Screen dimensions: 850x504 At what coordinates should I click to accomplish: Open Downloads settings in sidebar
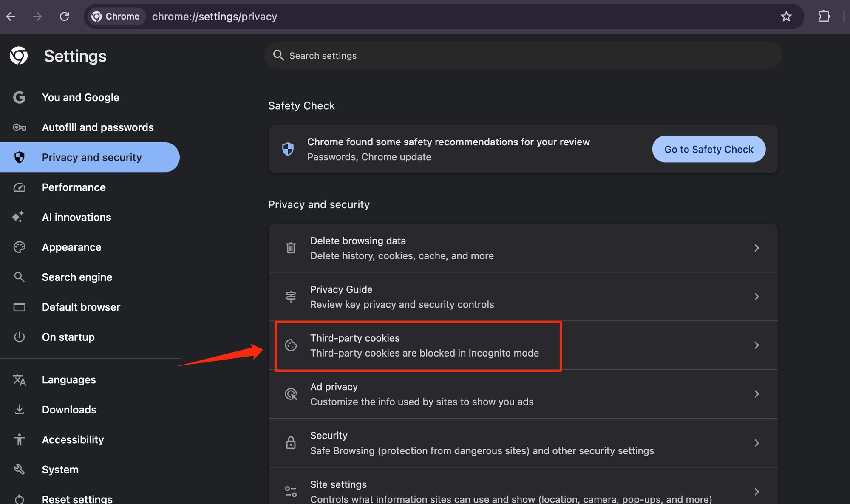point(69,410)
